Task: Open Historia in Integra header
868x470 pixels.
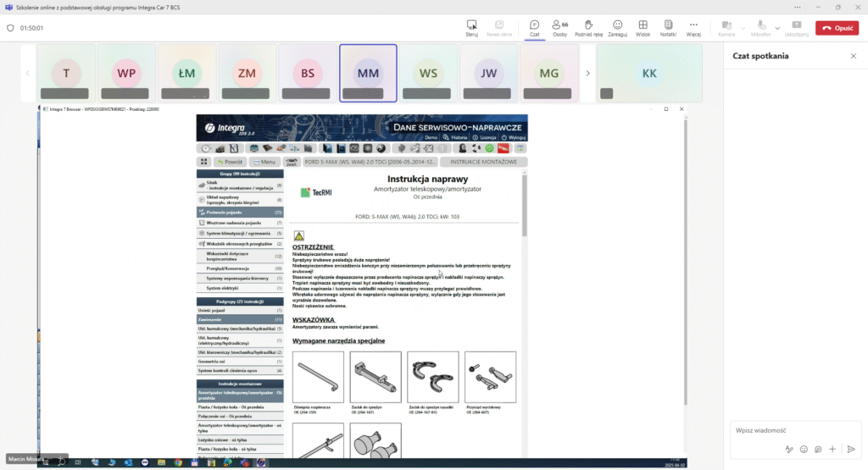Action: coord(455,138)
